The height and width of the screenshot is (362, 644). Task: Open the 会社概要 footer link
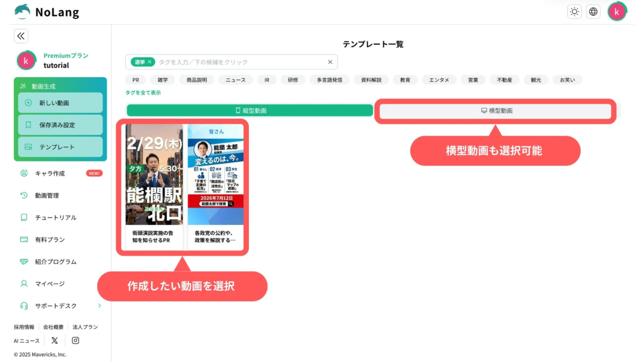tap(53, 327)
